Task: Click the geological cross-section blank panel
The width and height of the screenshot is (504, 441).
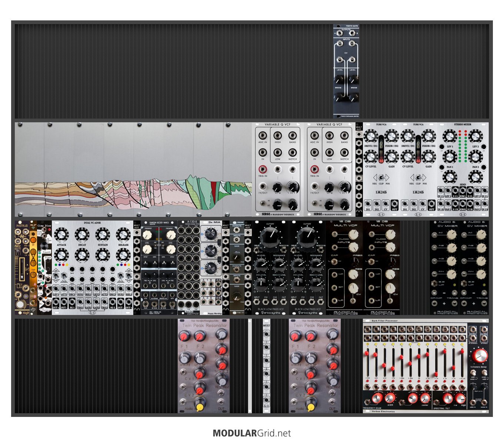Action: 133,169
